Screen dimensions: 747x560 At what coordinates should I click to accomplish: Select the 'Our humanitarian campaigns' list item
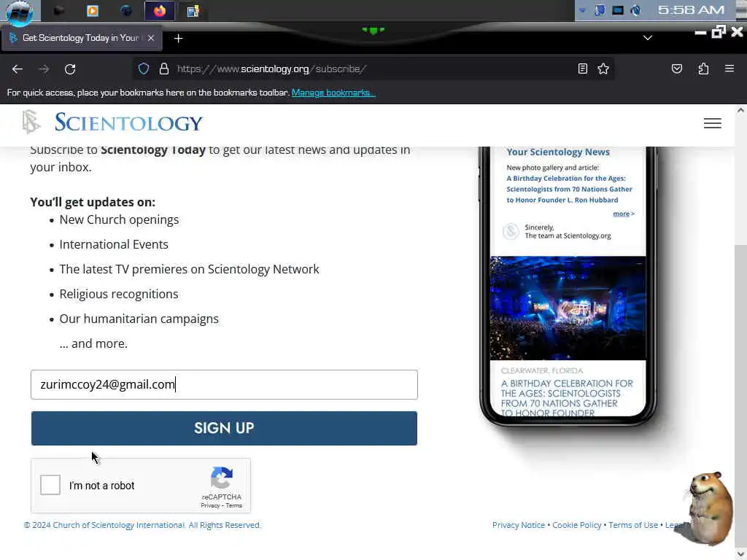pos(139,319)
